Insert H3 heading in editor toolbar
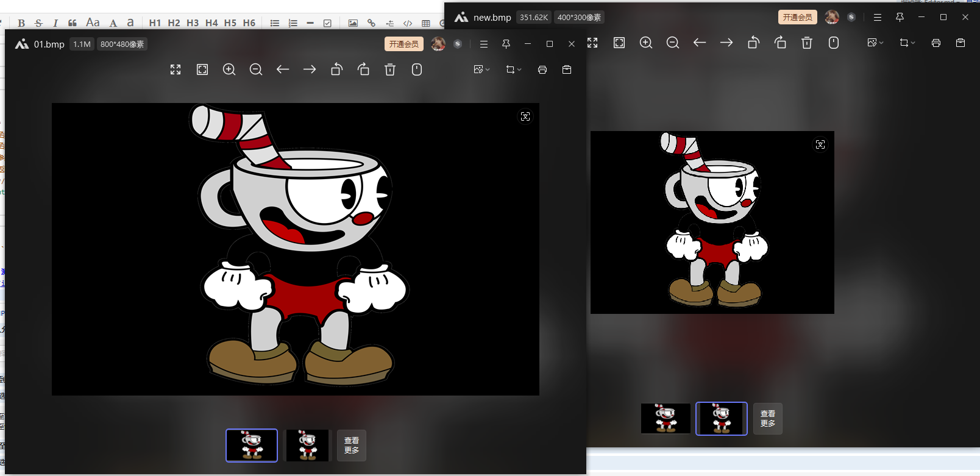The image size is (980, 476). point(193,23)
